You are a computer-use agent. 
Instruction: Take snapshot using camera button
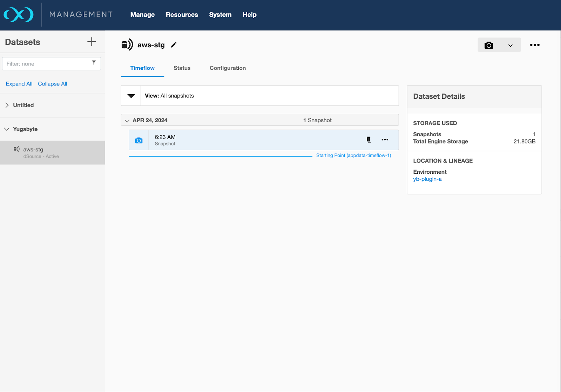[x=489, y=45]
